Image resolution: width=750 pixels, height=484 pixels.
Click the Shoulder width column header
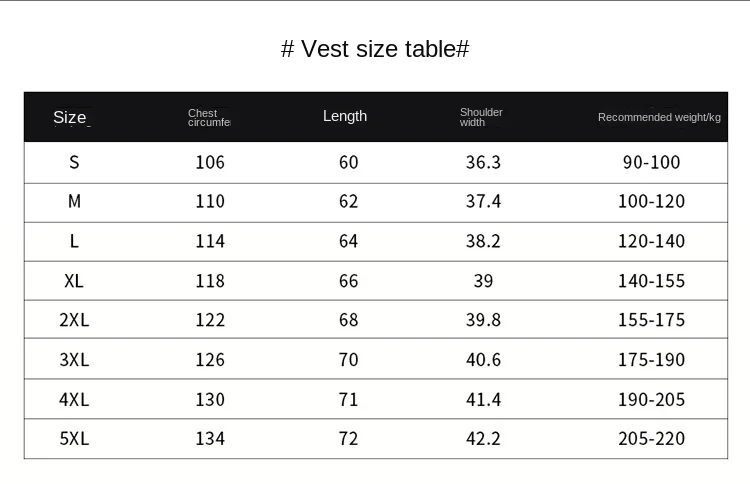(481, 117)
